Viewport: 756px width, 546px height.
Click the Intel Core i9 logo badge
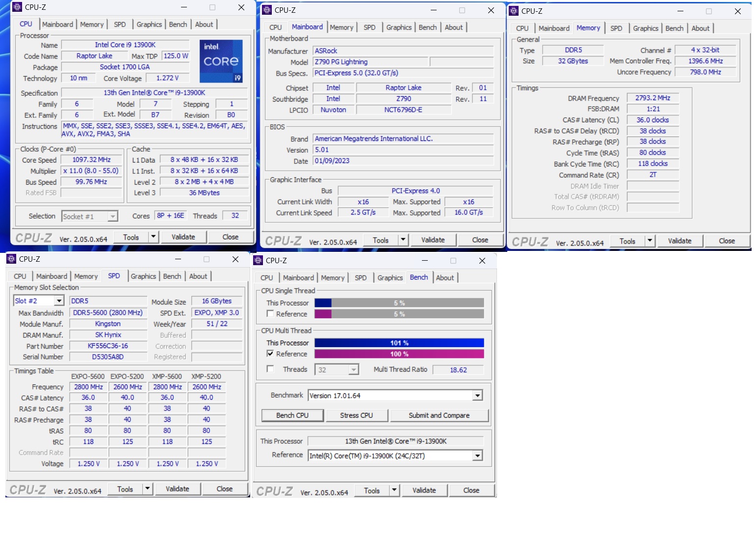pos(221,61)
